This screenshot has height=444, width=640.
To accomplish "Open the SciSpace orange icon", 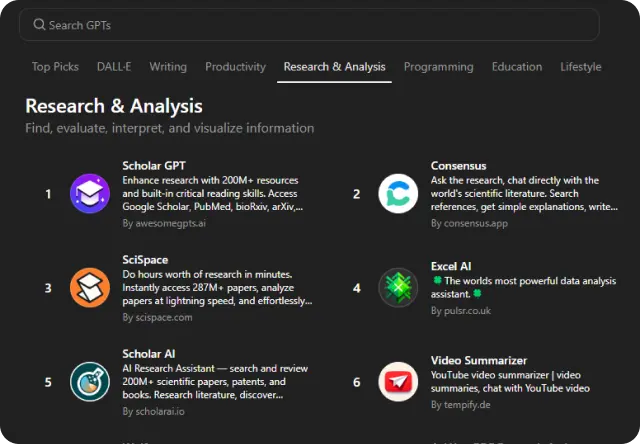I will (x=90, y=288).
